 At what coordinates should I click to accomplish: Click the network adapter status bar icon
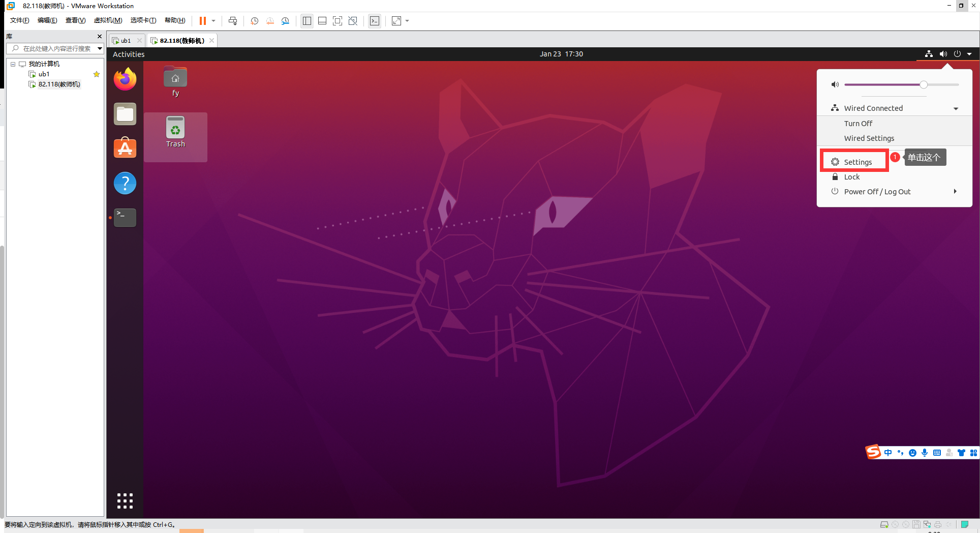click(927, 524)
